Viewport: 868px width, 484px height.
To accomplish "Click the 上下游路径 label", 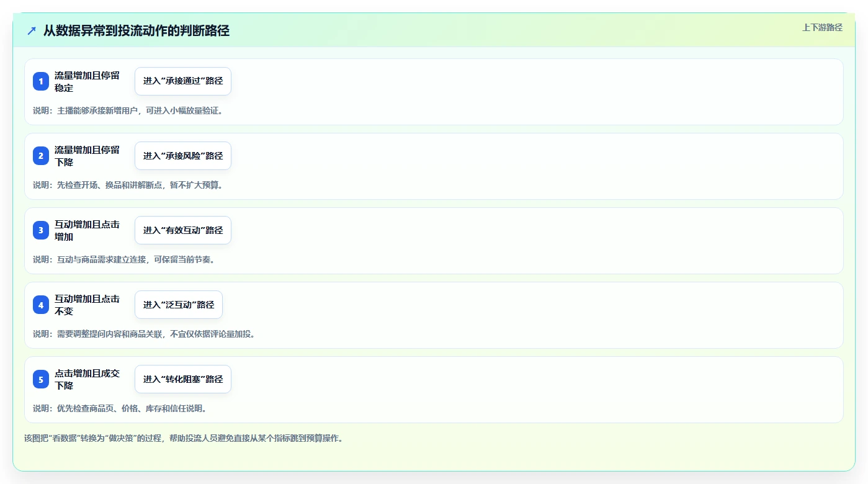I will pos(822,27).
